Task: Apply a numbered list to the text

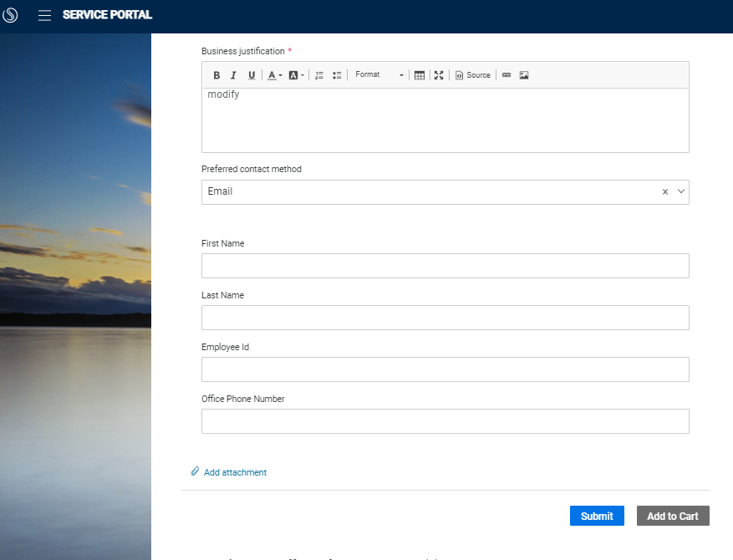Action: [319, 74]
